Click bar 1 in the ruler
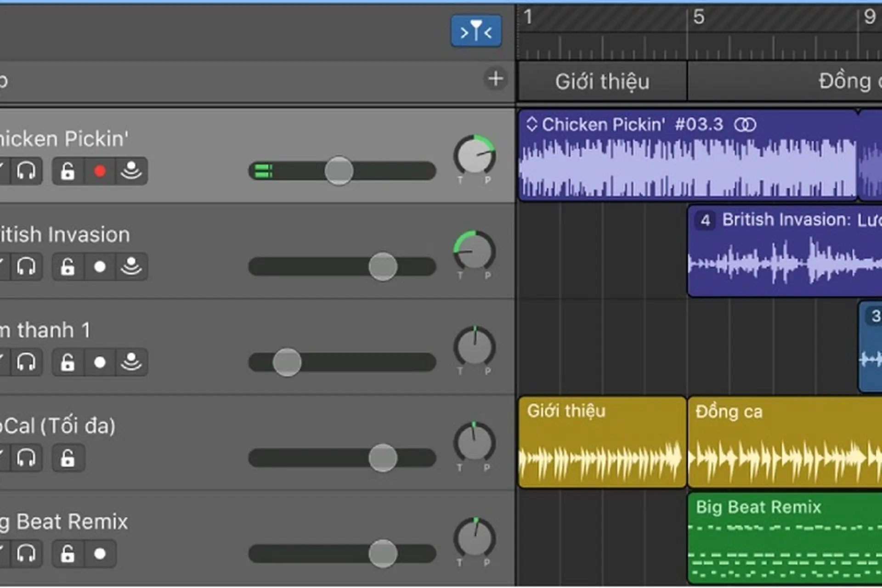This screenshot has height=588, width=882. (528, 17)
